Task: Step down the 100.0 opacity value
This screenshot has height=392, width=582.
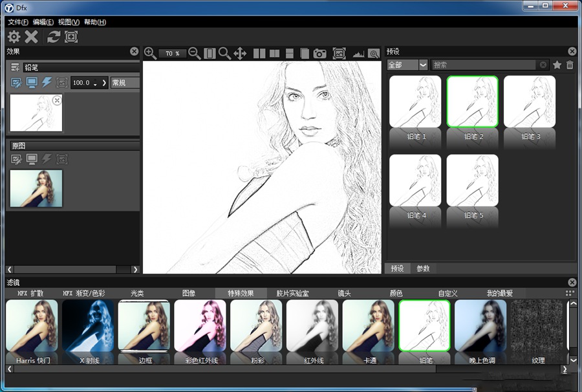Action: click(x=95, y=85)
